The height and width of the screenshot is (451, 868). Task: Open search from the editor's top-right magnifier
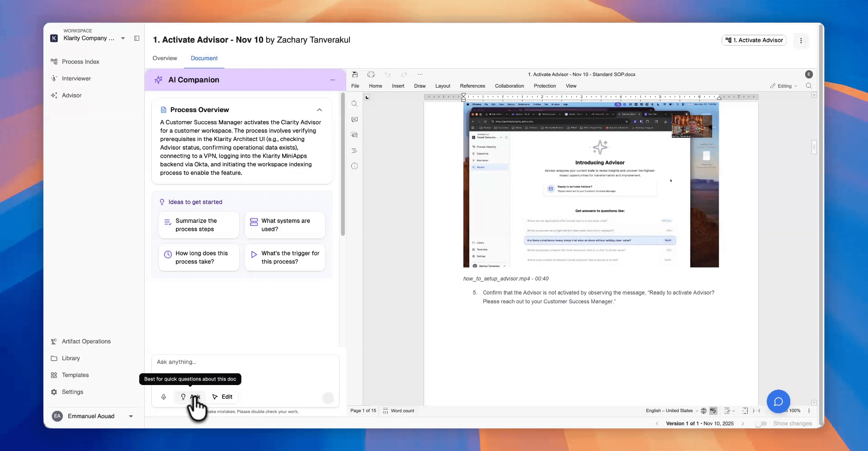tap(809, 86)
